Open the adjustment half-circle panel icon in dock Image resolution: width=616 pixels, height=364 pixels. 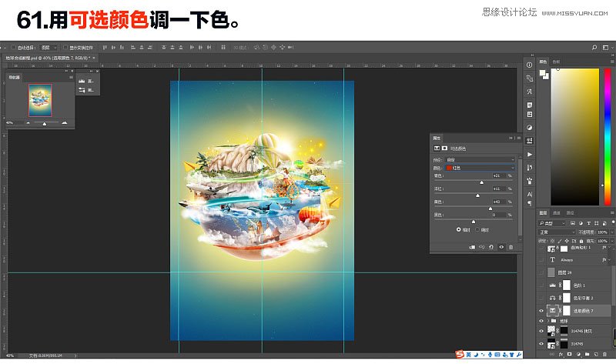tap(529, 127)
